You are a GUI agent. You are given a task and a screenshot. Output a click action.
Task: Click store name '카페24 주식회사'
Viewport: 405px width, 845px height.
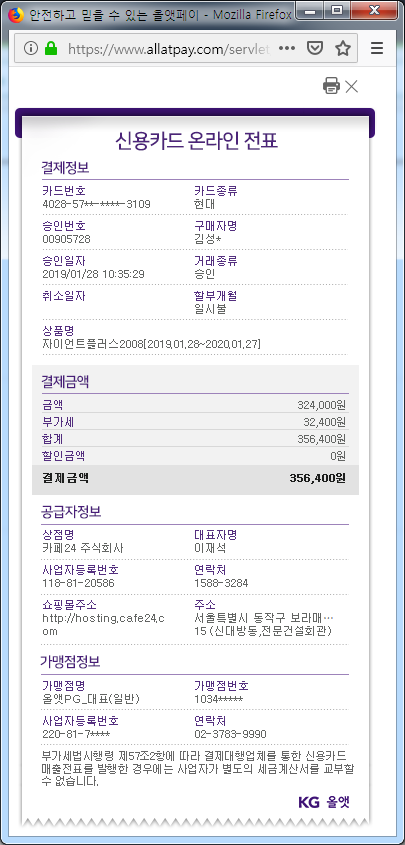click(x=83, y=549)
